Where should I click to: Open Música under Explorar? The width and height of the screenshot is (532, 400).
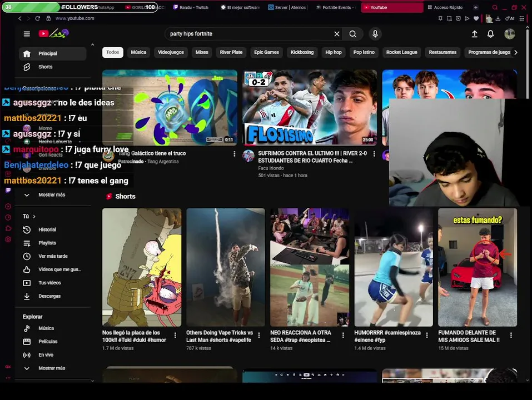53,328
